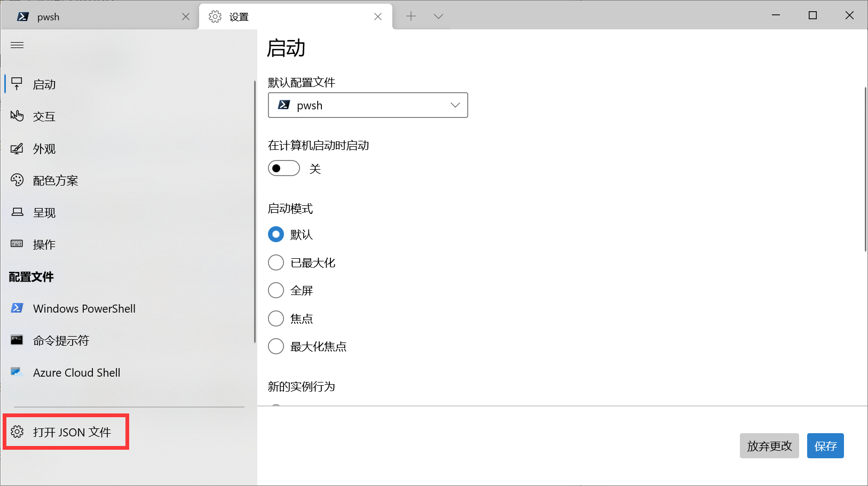
Task: Select the 最大化焦点 launch mode
Action: [276, 346]
